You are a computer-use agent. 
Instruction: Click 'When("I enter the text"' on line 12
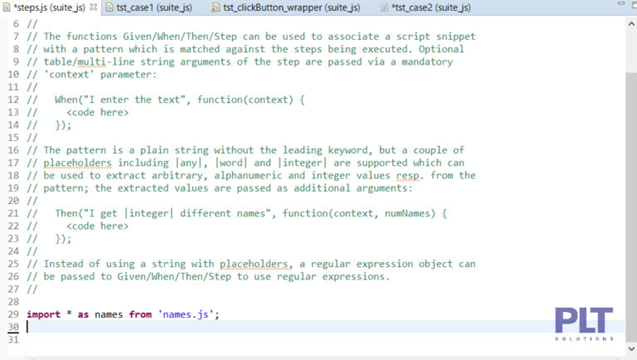(x=120, y=100)
